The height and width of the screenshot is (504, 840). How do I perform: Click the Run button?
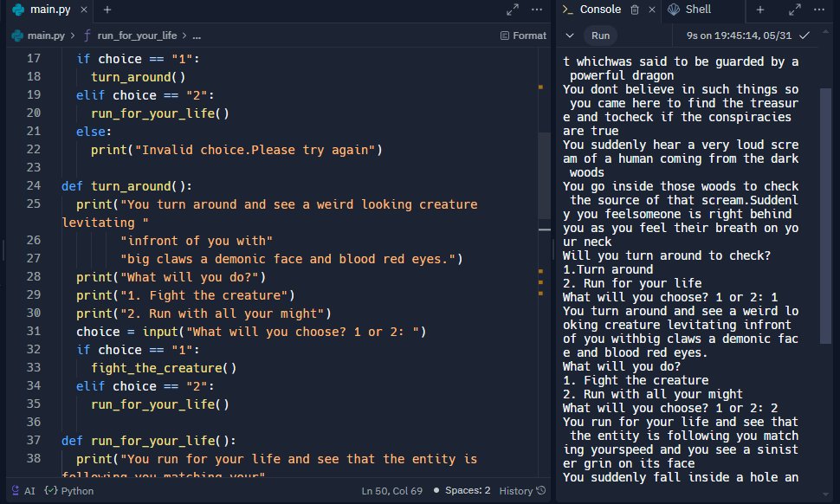click(x=600, y=36)
